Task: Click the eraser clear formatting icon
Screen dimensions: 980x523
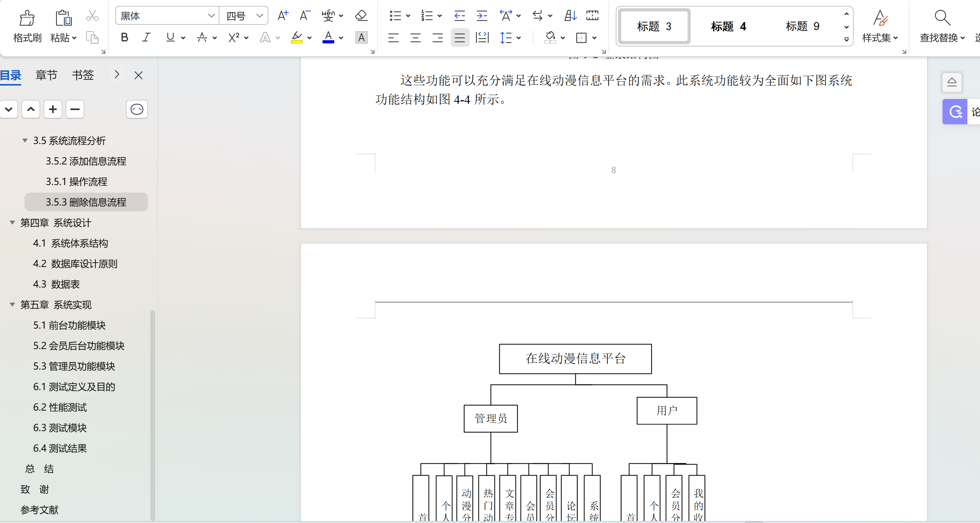Action: pos(361,16)
